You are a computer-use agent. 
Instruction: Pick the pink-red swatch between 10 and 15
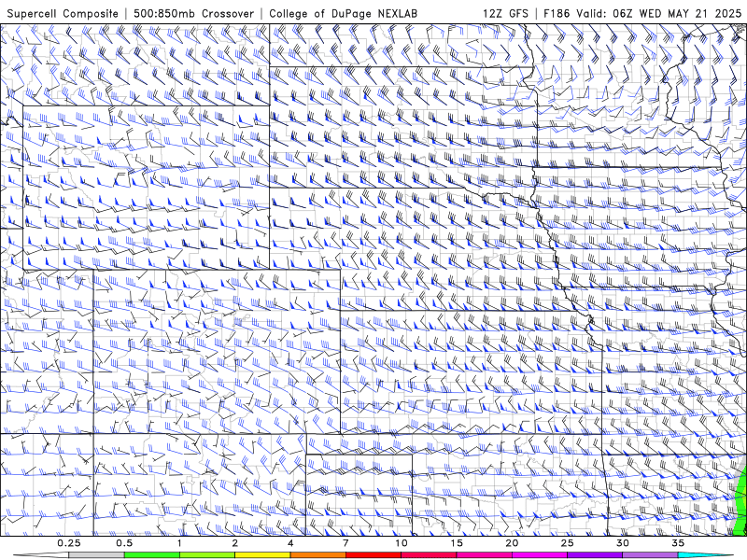pos(429,555)
